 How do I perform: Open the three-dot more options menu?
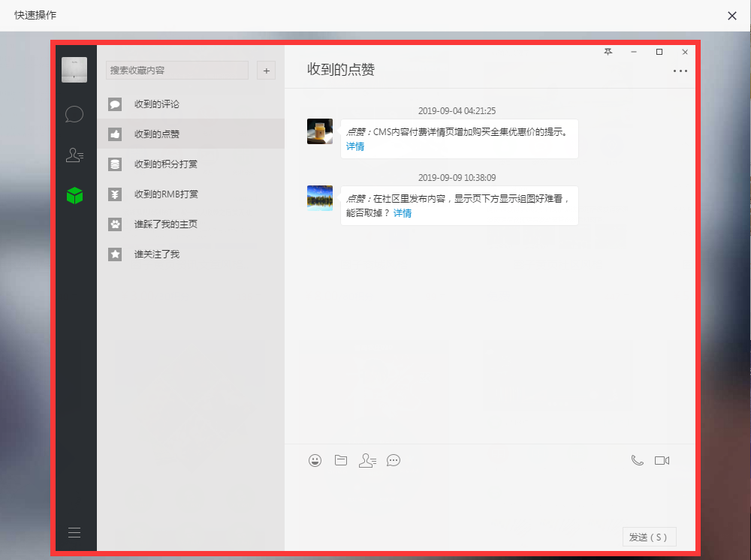pyautogui.click(x=680, y=71)
